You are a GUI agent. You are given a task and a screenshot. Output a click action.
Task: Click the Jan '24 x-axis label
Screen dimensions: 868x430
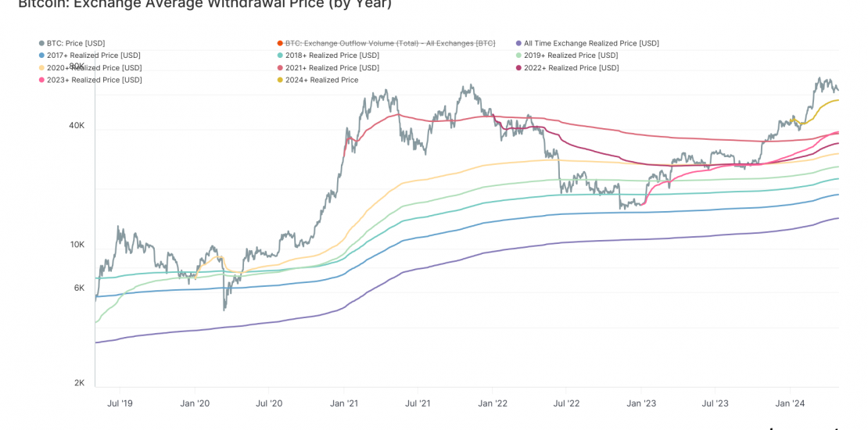pos(789,403)
